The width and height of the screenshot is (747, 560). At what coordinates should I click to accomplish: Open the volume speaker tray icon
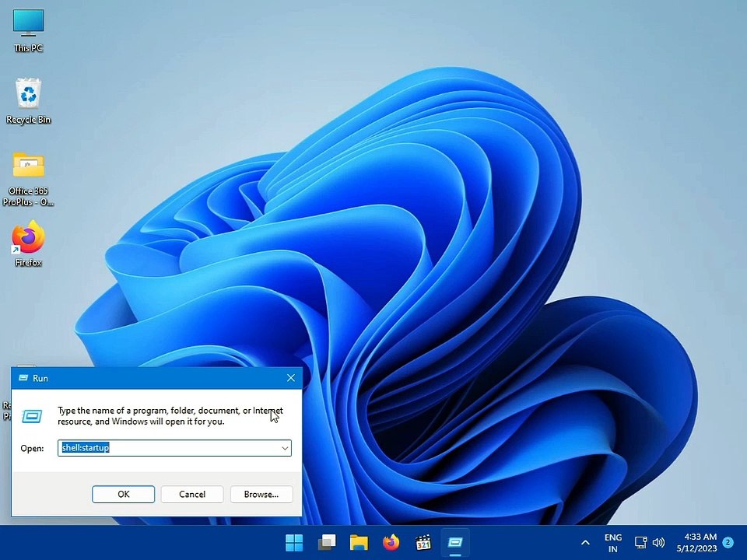pos(658,542)
